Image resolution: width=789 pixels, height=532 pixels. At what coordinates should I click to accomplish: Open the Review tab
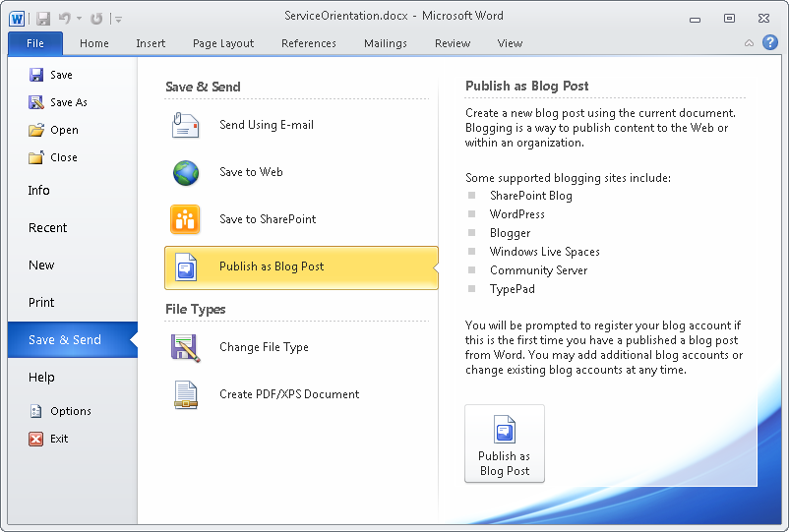point(453,43)
